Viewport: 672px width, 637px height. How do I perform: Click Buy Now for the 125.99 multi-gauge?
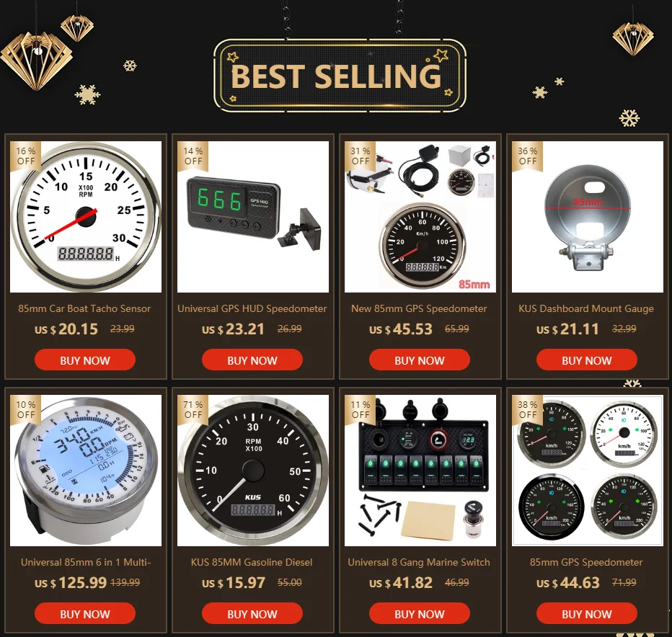coord(85,613)
